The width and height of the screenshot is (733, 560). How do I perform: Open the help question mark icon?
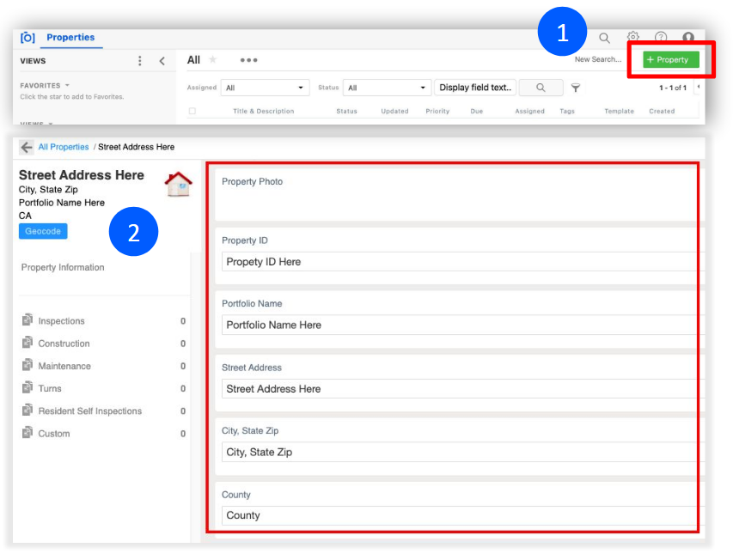[661, 38]
